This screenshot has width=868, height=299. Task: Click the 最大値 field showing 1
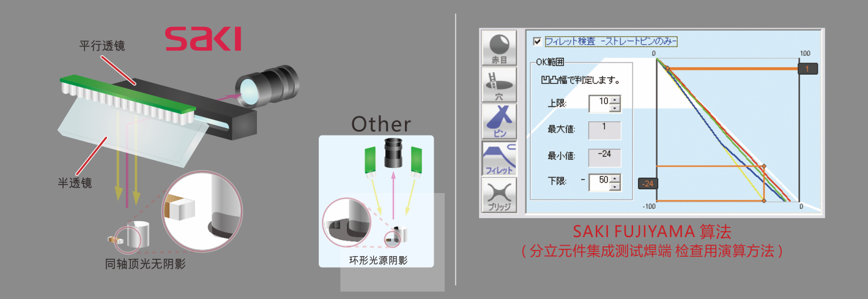(x=604, y=130)
